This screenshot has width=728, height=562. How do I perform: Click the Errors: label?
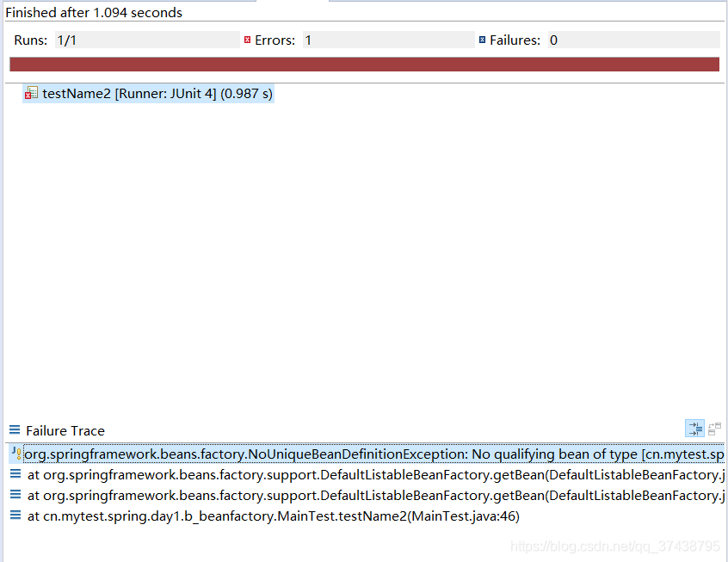275,40
